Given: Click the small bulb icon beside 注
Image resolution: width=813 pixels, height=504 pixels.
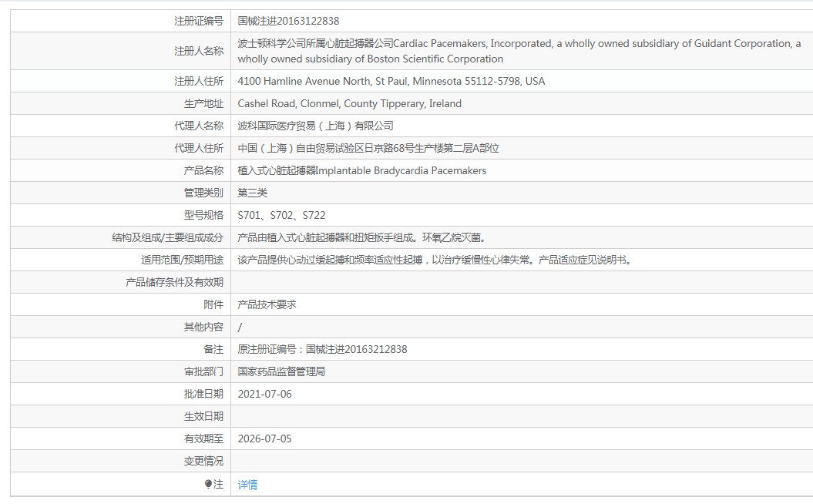Looking at the screenshot, I should pyautogui.click(x=208, y=484).
